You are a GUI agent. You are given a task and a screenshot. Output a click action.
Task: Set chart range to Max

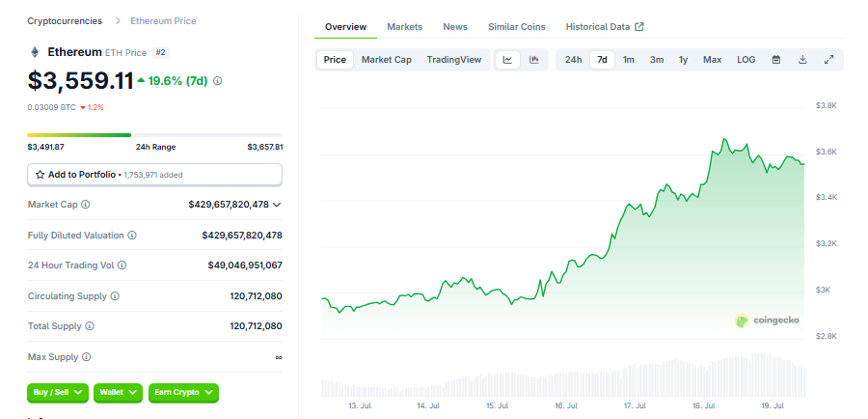pos(713,60)
